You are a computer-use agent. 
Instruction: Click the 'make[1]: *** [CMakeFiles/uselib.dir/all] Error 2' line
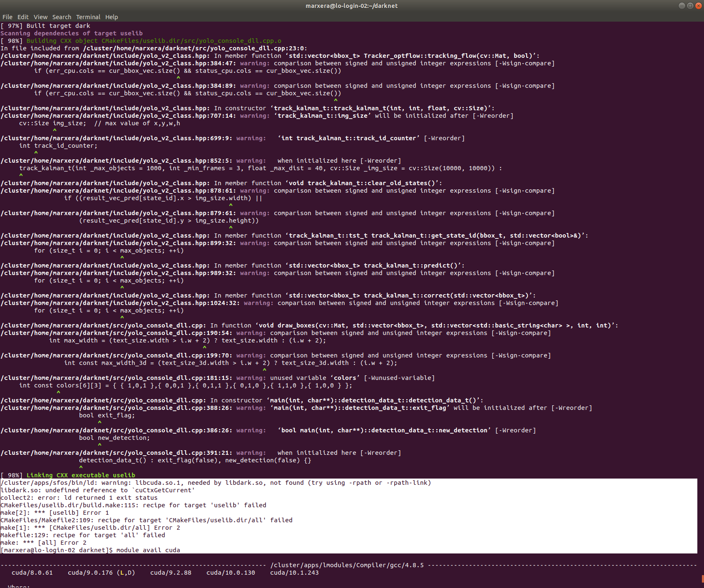click(x=90, y=528)
